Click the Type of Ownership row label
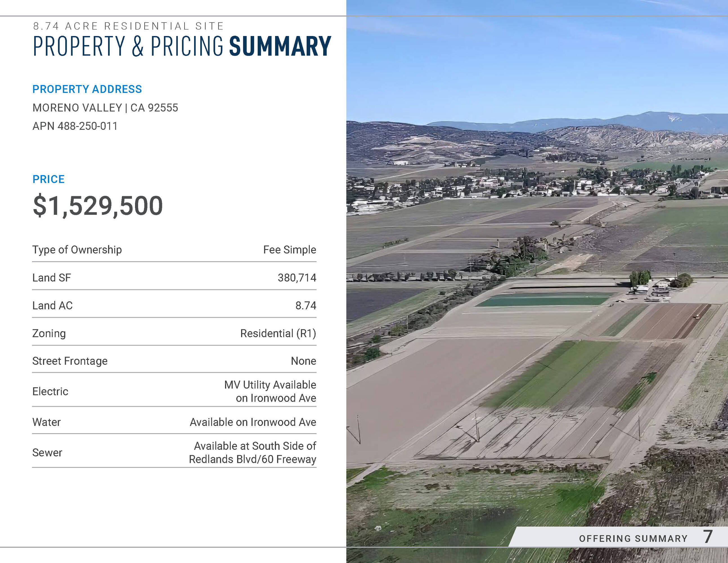 click(77, 249)
